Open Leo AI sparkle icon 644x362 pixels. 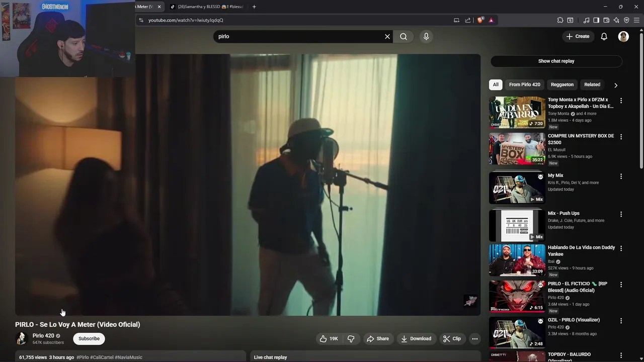pyautogui.click(x=616, y=20)
